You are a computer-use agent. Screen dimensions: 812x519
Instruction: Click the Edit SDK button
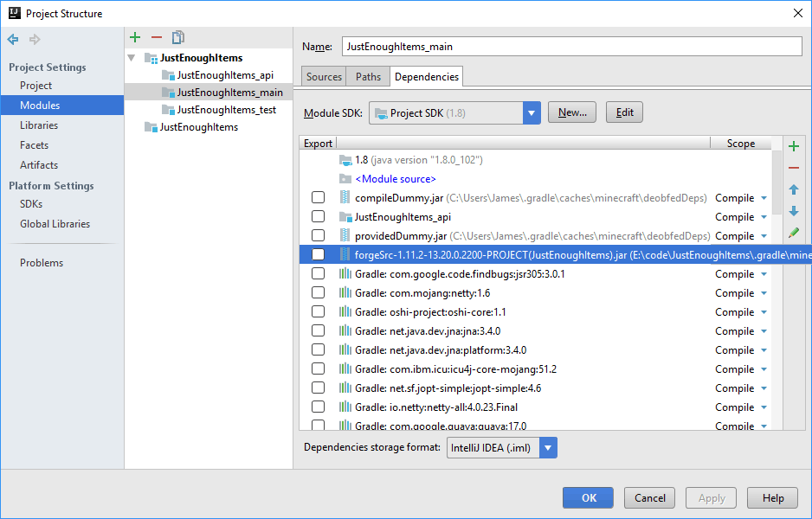[624, 112]
